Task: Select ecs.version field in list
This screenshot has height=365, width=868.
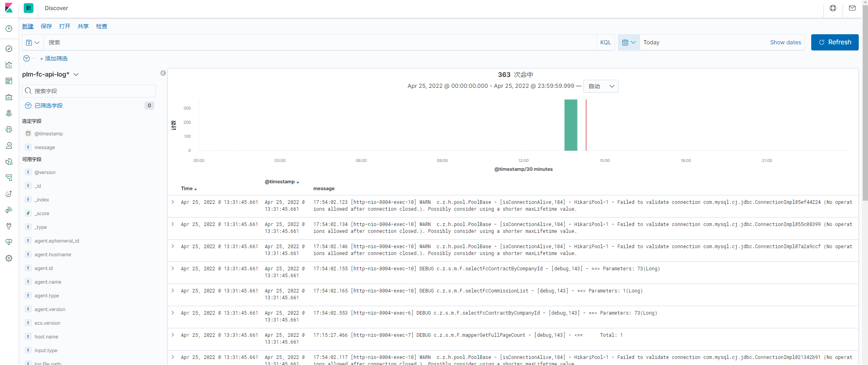Action: (x=48, y=323)
